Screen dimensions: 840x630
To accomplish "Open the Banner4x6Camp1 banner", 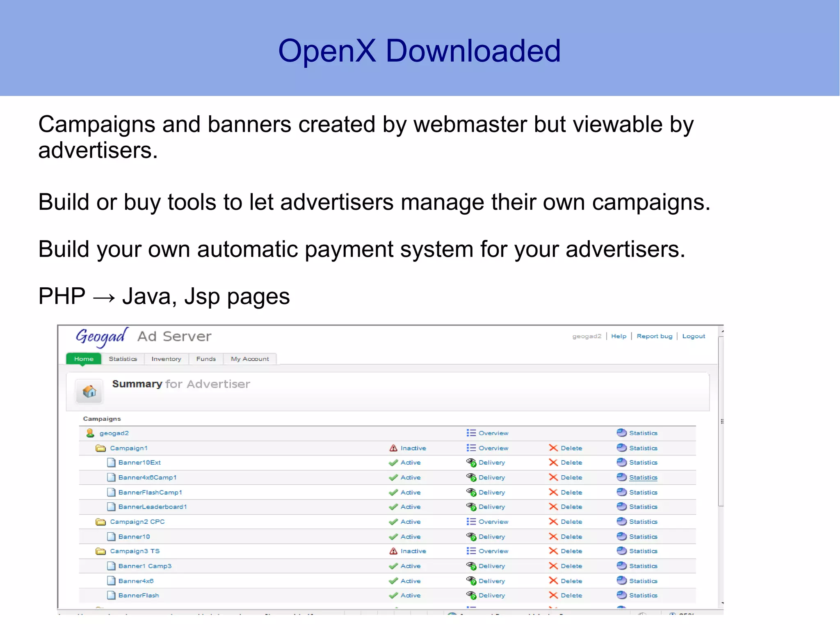I will (x=148, y=477).
